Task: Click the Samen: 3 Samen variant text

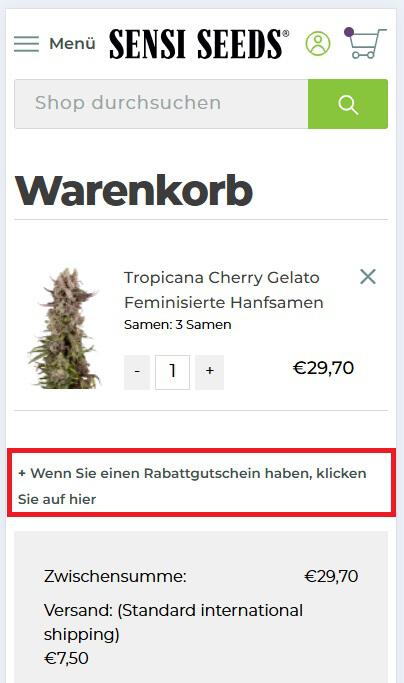Action: (178, 325)
